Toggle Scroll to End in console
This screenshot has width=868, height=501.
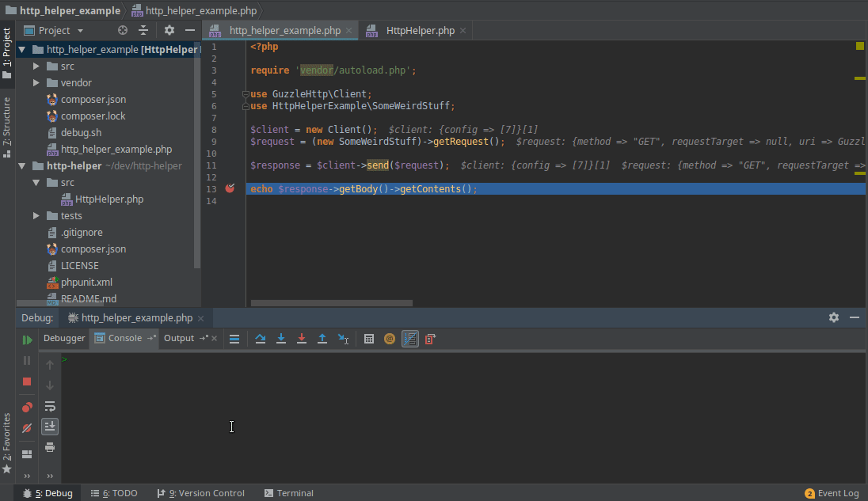[x=50, y=427]
